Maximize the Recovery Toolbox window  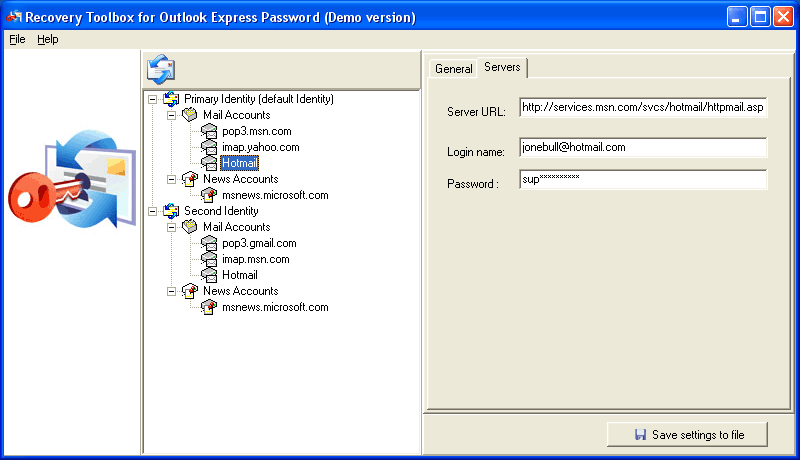(x=760, y=17)
